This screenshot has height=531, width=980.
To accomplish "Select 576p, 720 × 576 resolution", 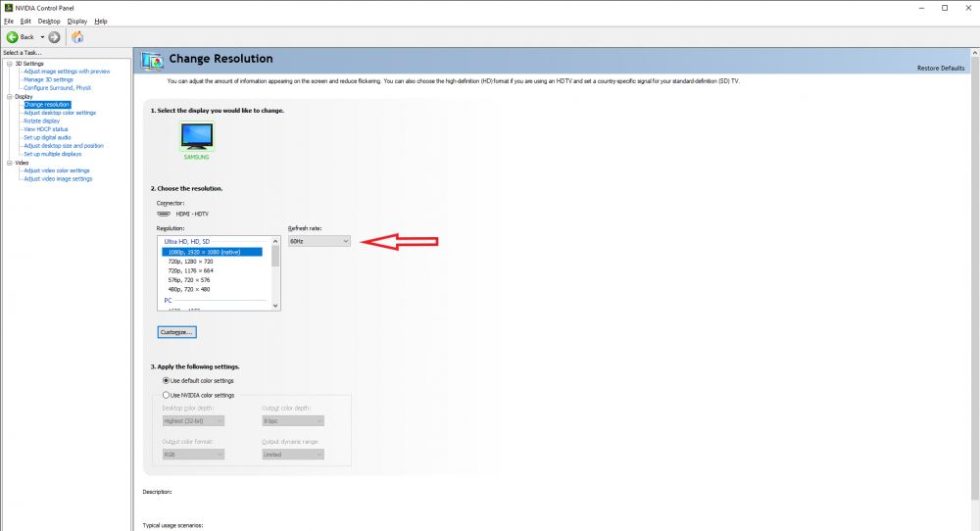I will [189, 280].
